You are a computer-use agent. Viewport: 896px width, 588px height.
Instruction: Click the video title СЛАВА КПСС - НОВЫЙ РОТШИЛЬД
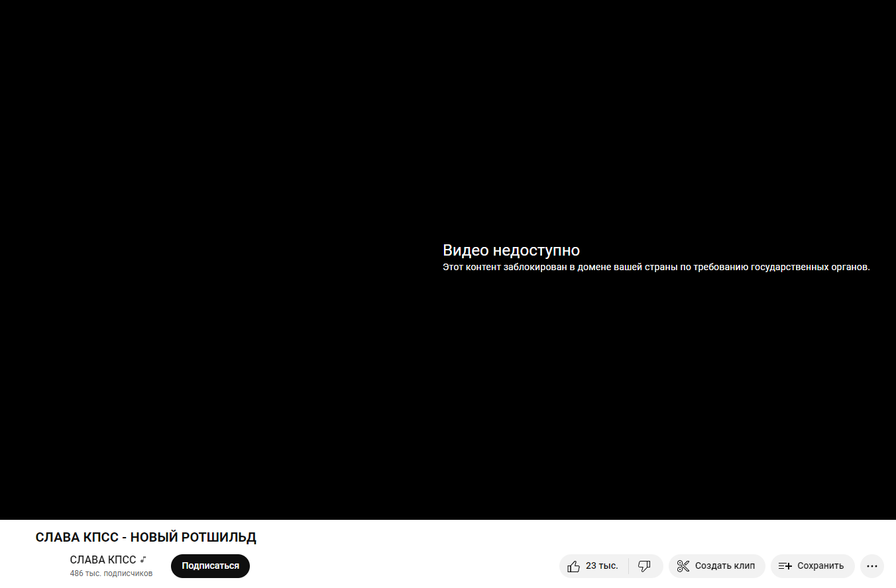point(146,538)
